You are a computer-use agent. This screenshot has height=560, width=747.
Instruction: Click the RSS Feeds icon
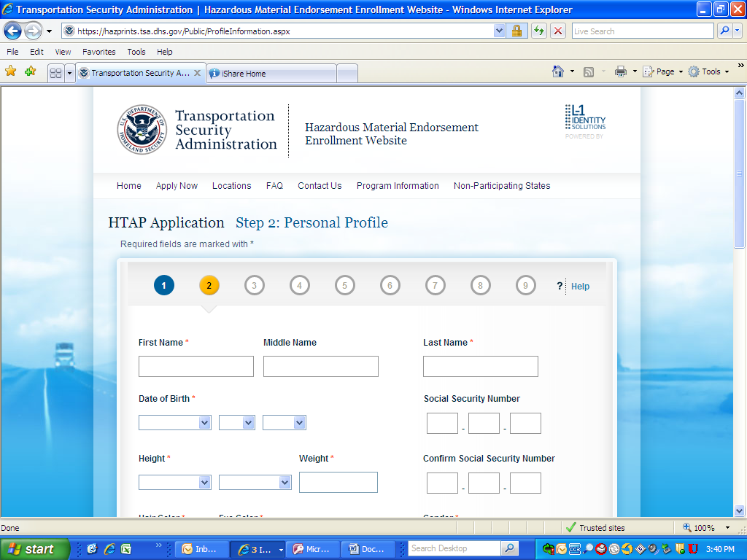pyautogui.click(x=589, y=72)
